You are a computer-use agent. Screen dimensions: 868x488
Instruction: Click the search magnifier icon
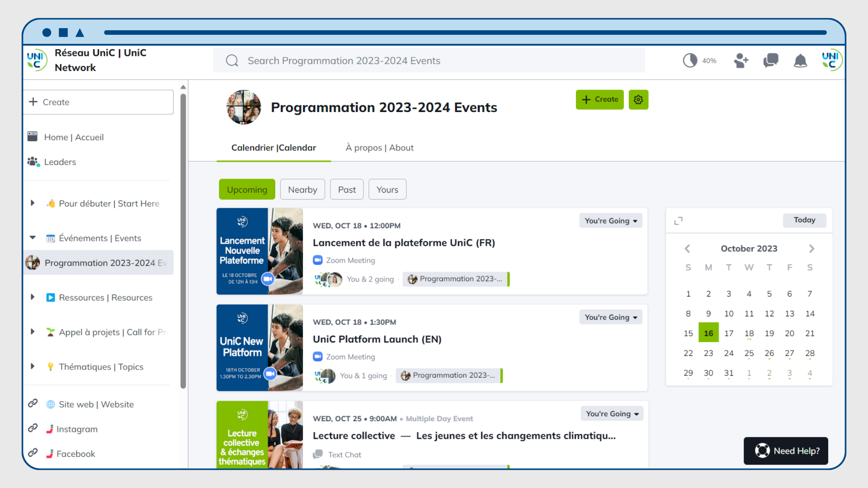(x=232, y=61)
